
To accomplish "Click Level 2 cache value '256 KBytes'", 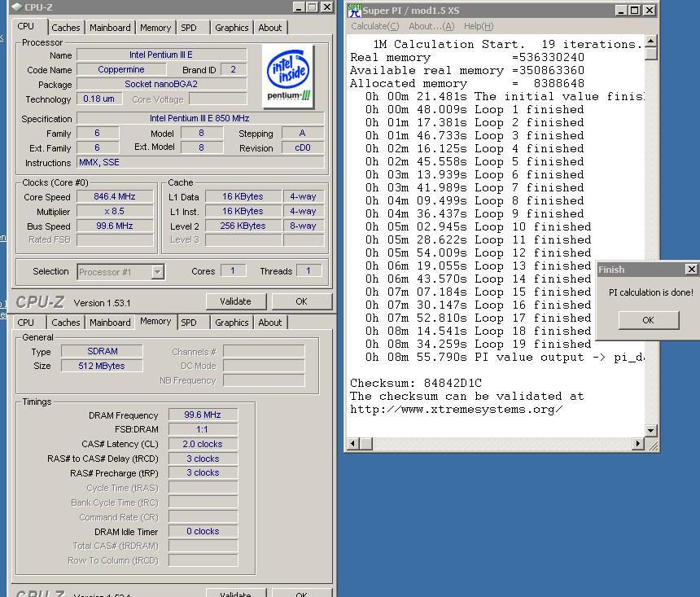I will click(243, 226).
